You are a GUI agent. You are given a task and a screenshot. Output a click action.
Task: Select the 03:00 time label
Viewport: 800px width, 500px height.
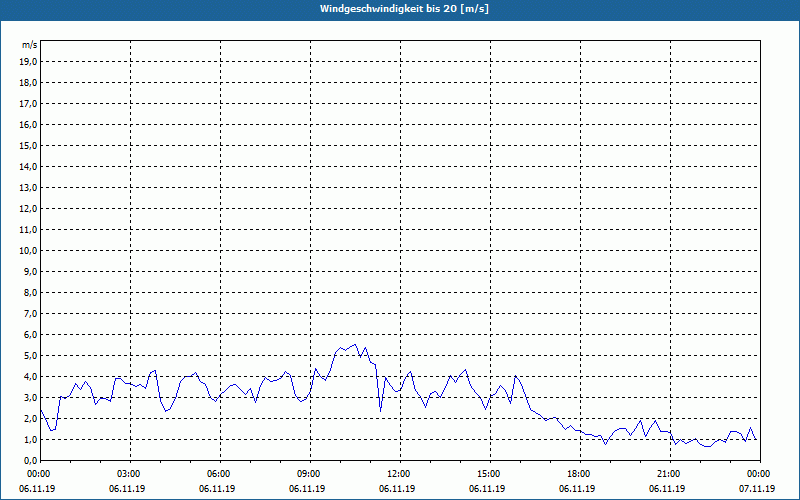[x=131, y=474]
